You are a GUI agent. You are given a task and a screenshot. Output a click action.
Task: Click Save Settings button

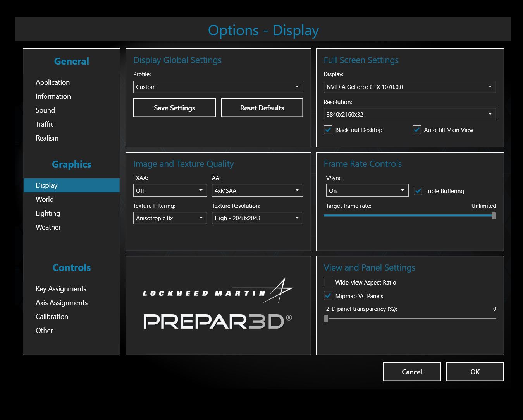tap(174, 108)
